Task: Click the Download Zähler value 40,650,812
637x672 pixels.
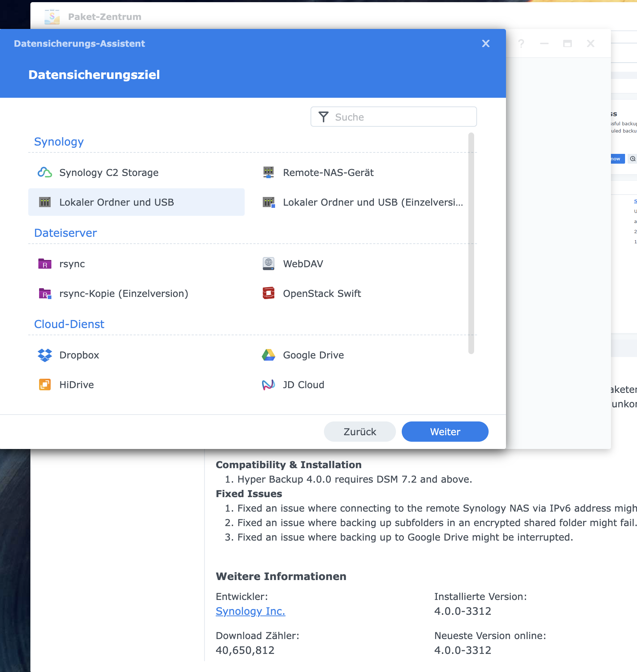Action: (x=245, y=650)
